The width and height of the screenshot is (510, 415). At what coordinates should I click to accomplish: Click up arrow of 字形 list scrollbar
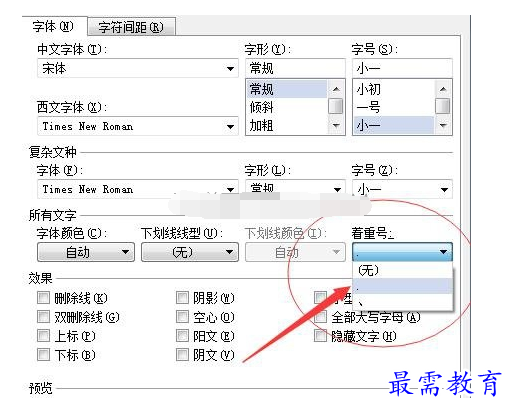336,89
